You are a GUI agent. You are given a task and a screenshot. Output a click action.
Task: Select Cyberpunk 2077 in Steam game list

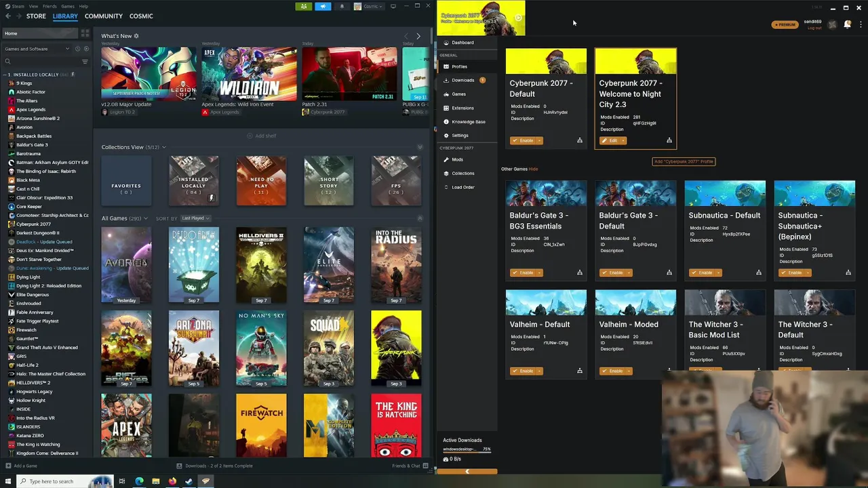point(33,224)
